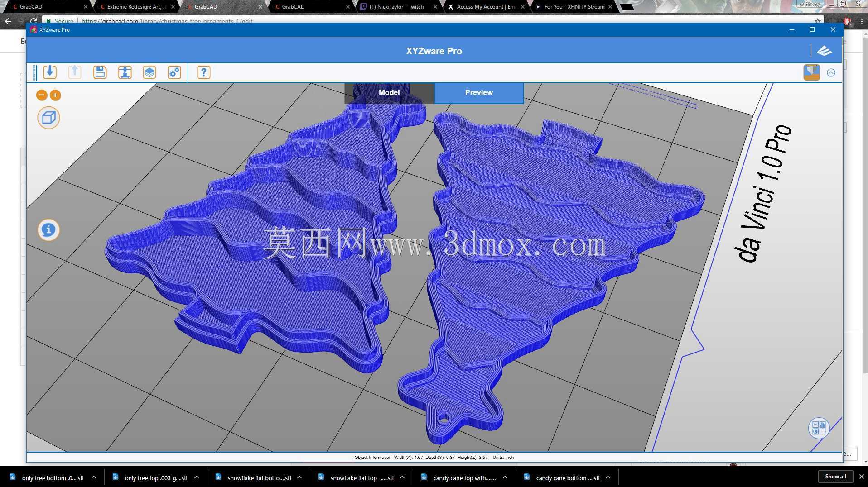Click the orange plus zoom-in button

[55, 95]
